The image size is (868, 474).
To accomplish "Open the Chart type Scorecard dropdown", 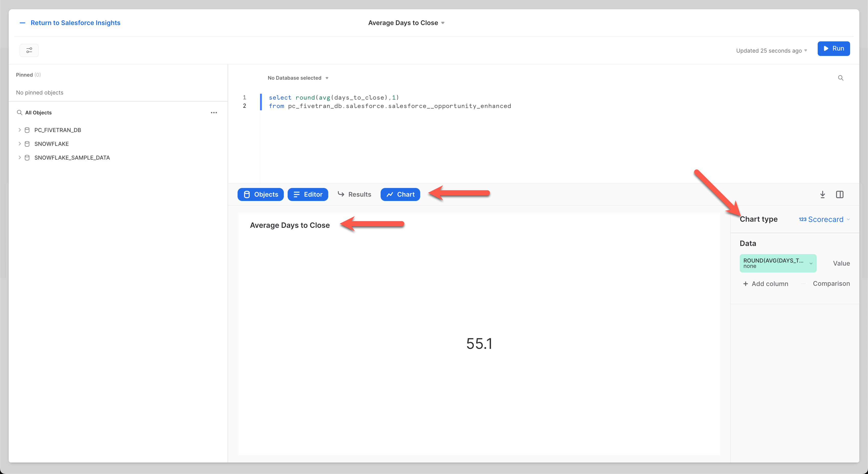I will [x=824, y=219].
